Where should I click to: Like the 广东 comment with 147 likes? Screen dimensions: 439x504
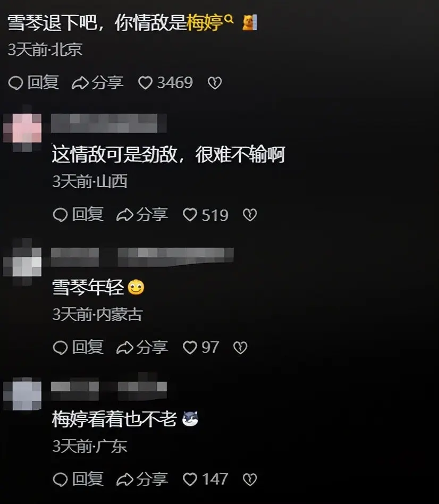(x=205, y=479)
